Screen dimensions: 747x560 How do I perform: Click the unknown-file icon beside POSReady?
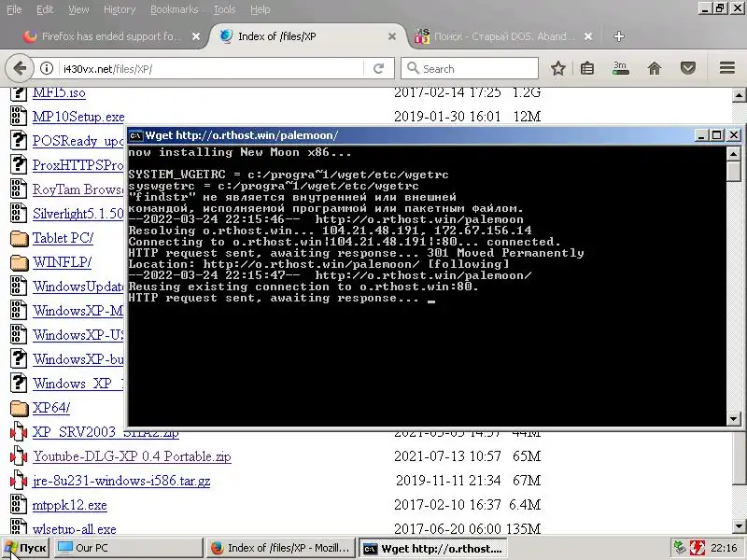[x=19, y=141]
